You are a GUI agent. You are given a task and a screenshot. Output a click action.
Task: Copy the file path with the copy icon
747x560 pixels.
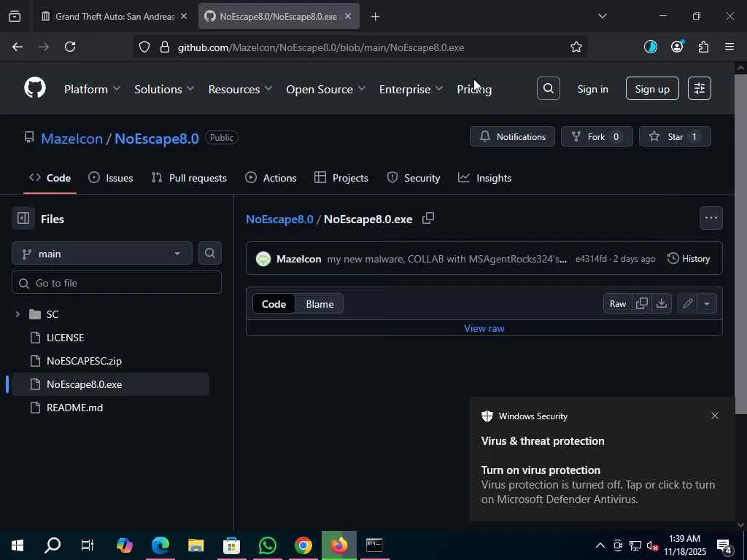coord(427,219)
